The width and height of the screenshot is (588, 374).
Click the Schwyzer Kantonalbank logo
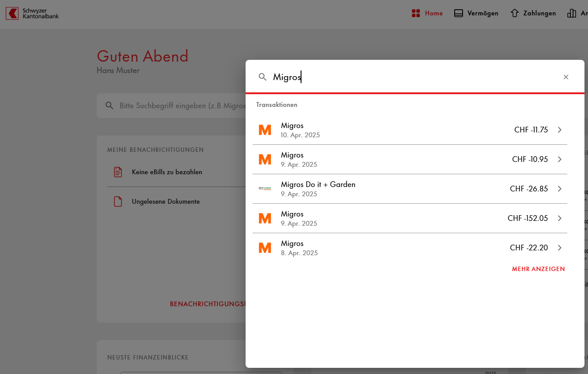pyautogui.click(x=32, y=13)
